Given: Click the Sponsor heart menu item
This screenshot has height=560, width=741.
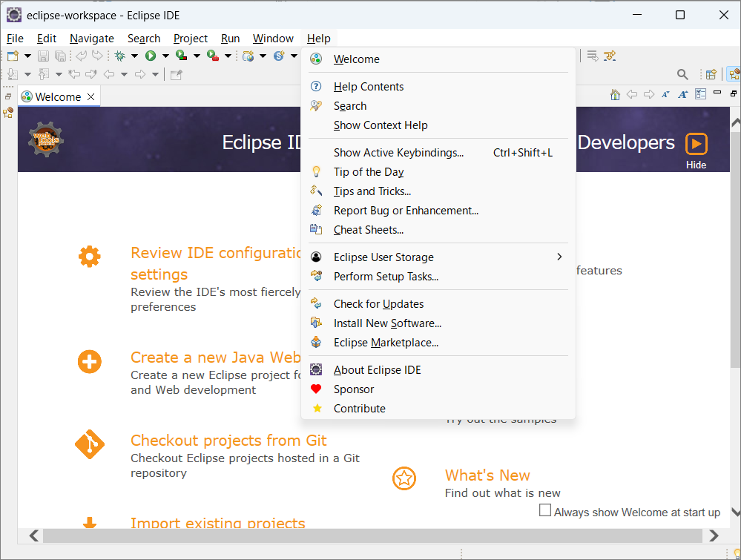Looking at the screenshot, I should tap(438, 389).
